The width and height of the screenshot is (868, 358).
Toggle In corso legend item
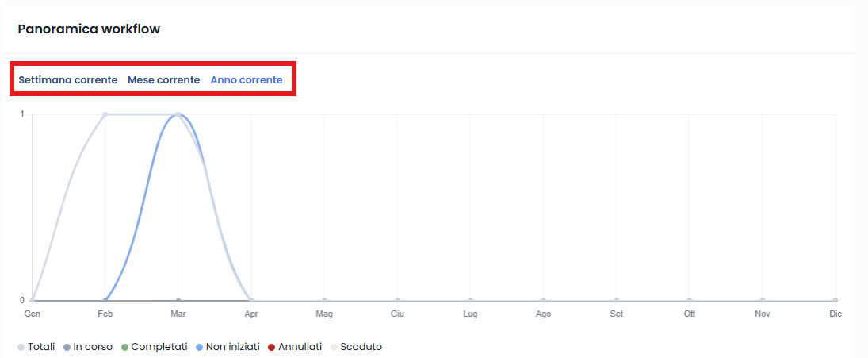pos(88,347)
